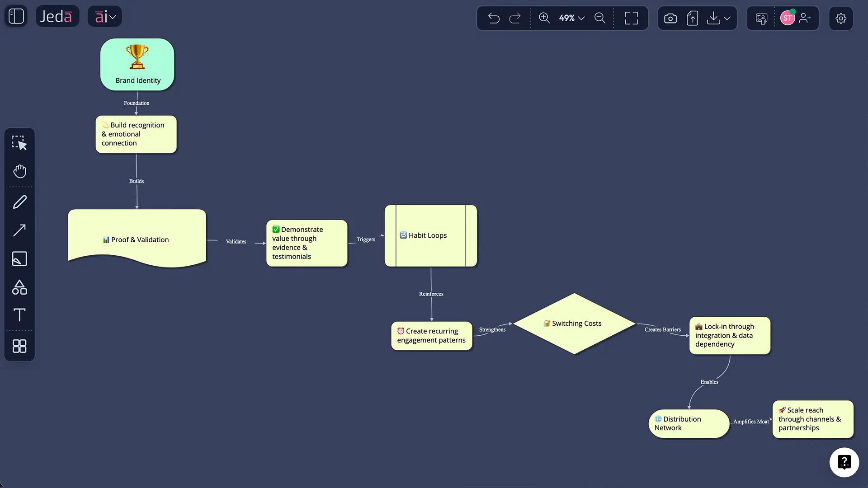Take a snapshot with the camera icon
Screen dimensions: 868x488
pyautogui.click(x=670, y=18)
